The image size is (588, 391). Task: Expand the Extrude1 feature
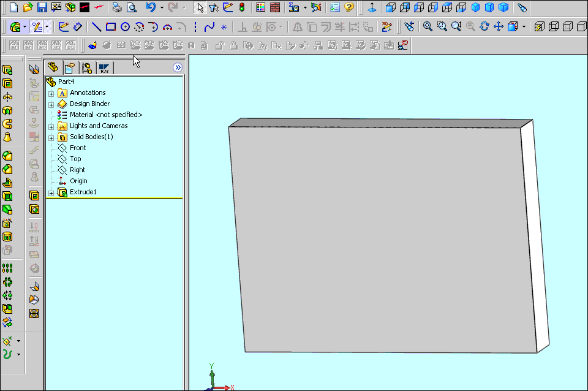tap(51, 193)
